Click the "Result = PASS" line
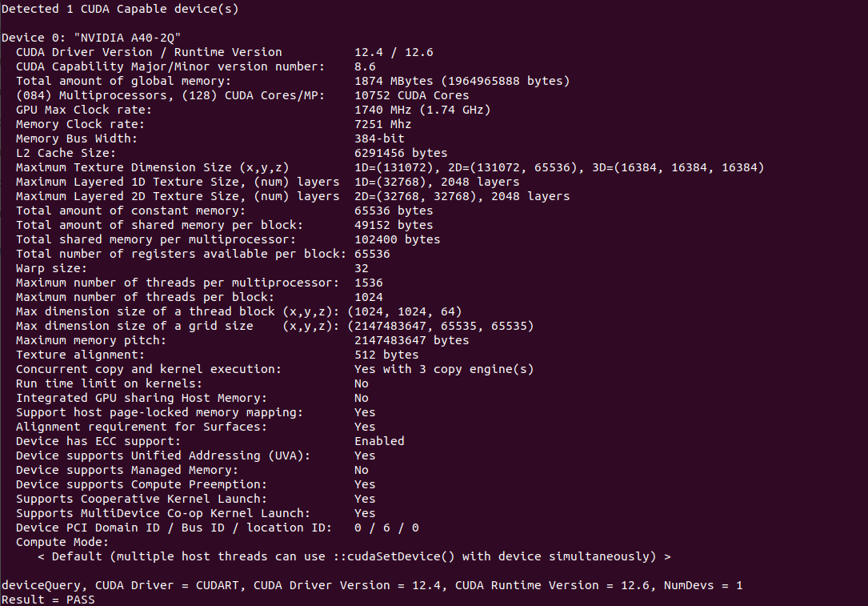This screenshot has width=868, height=606. [48, 599]
